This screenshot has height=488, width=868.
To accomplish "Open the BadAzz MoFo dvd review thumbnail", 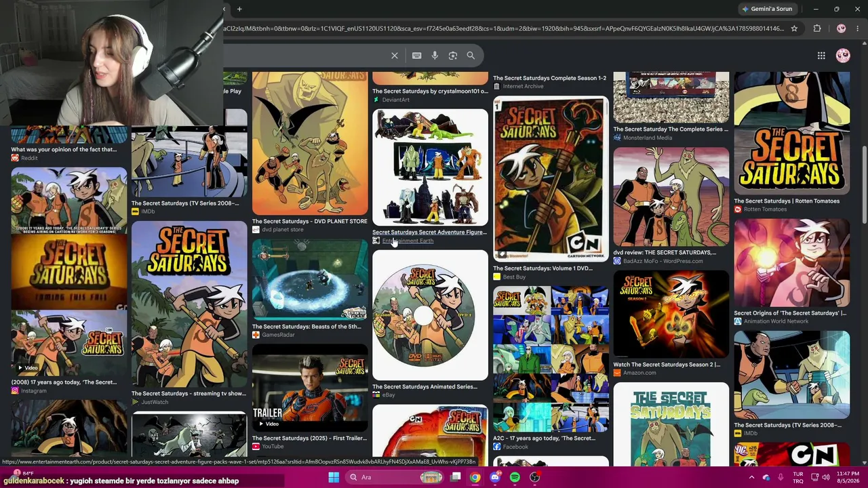I will (671, 197).
